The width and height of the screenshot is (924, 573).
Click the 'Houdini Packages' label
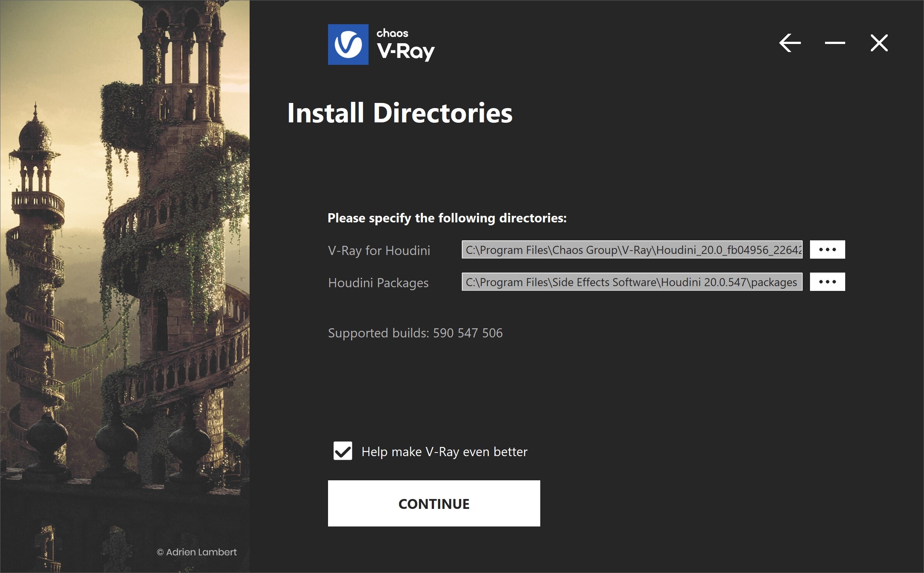pyautogui.click(x=378, y=283)
